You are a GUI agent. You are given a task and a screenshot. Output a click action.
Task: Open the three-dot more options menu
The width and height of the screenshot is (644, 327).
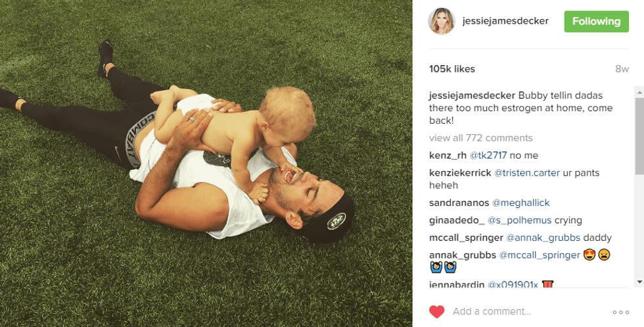point(620,312)
